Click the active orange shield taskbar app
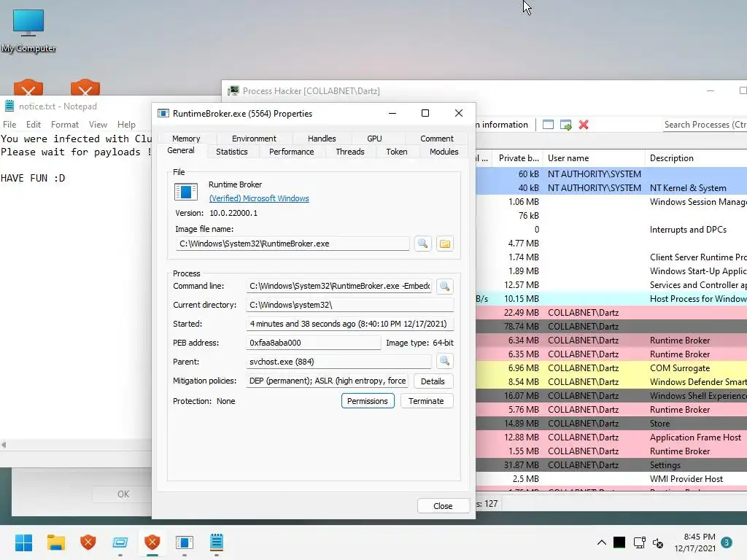747x560 pixels. [x=152, y=542]
